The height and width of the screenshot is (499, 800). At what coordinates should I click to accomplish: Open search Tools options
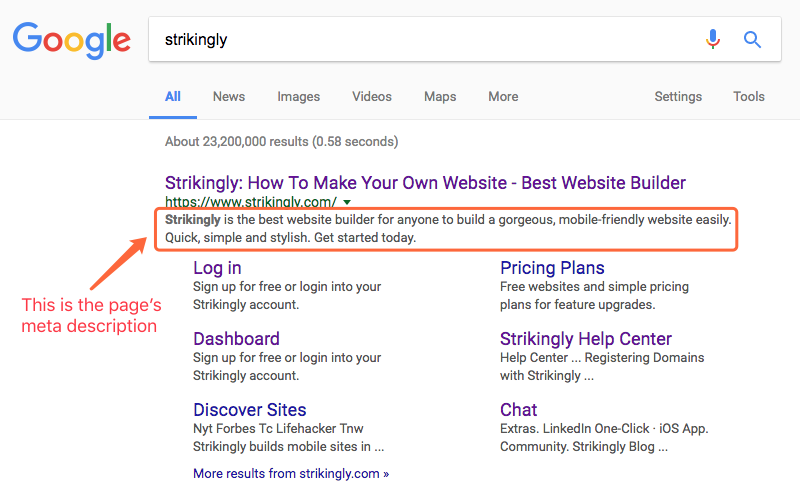coord(748,96)
